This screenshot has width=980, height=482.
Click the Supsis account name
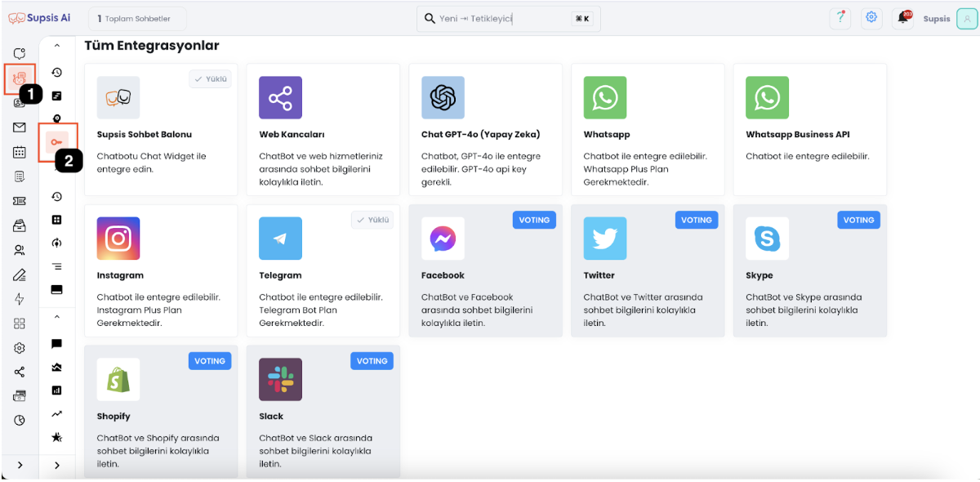(x=937, y=19)
